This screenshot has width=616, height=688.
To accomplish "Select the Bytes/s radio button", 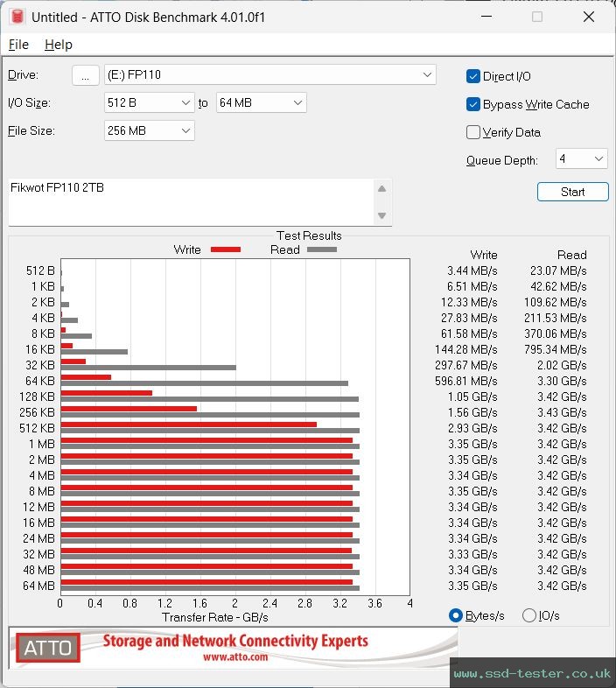I will [x=456, y=615].
